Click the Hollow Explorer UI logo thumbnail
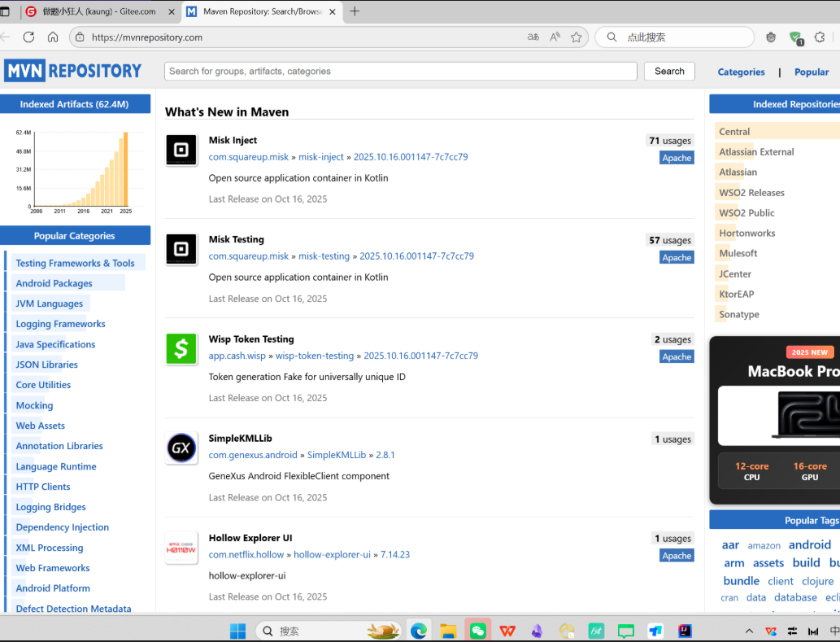The image size is (840, 642). [x=181, y=548]
